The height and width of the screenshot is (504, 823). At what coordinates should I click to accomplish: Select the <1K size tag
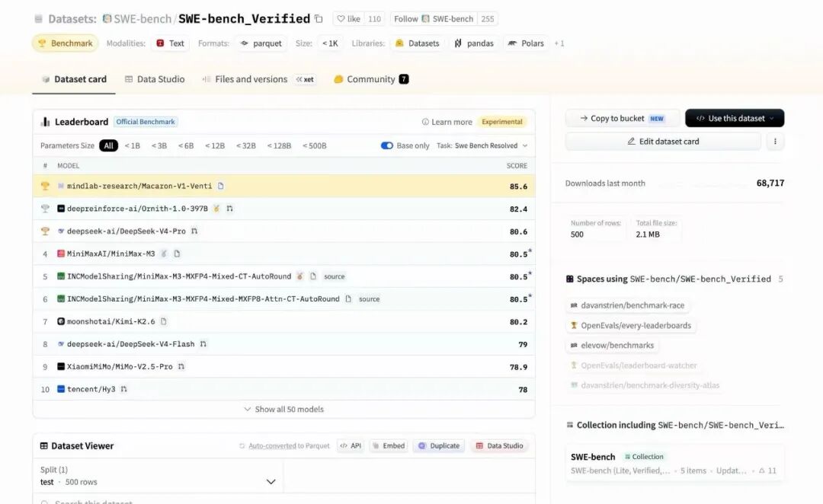coord(330,43)
